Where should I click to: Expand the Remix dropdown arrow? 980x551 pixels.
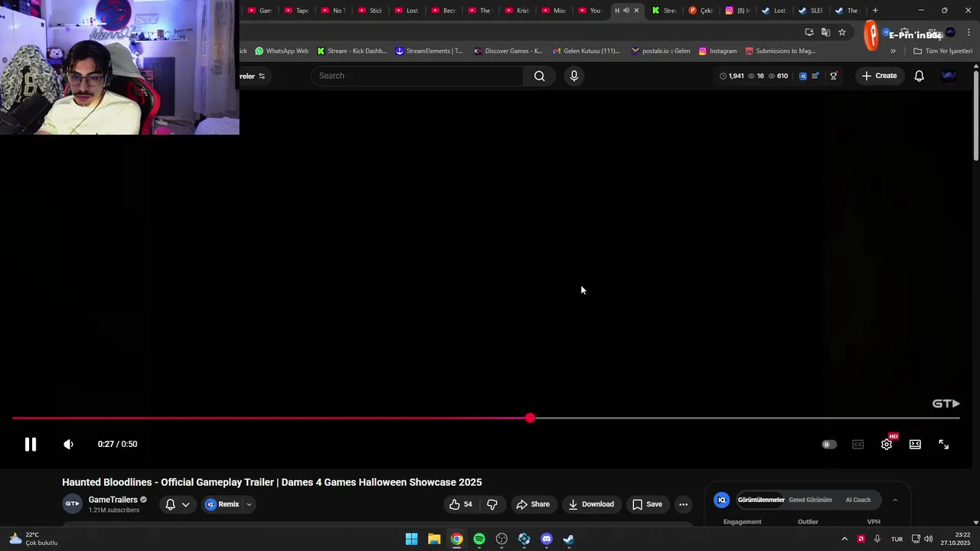(x=249, y=504)
